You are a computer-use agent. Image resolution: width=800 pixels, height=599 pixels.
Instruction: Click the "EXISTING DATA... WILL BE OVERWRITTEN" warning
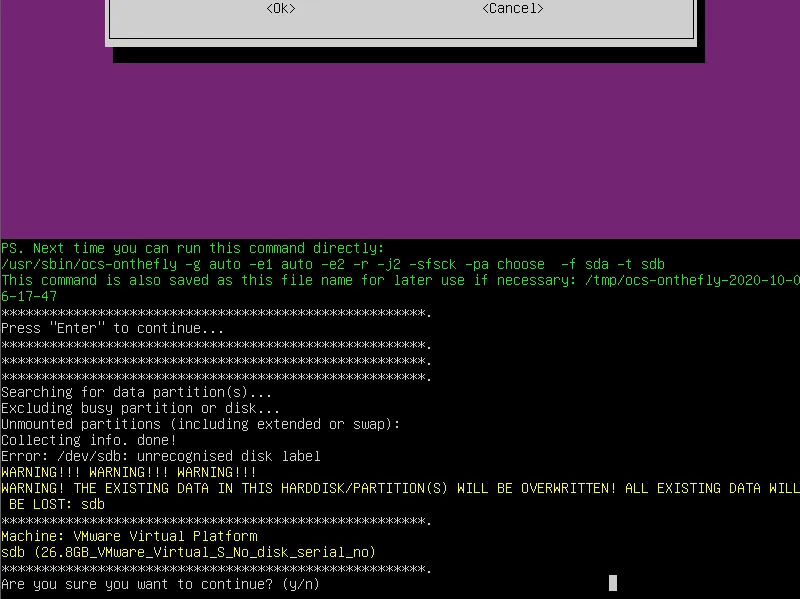point(400,488)
